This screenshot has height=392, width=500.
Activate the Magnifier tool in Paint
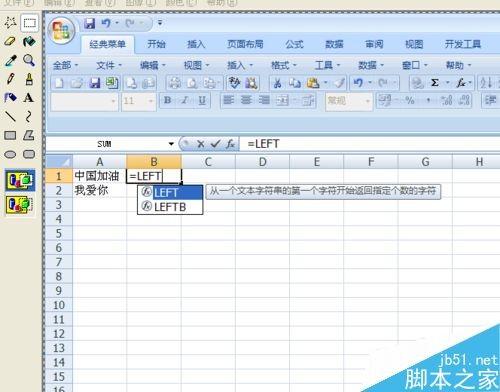click(29, 61)
